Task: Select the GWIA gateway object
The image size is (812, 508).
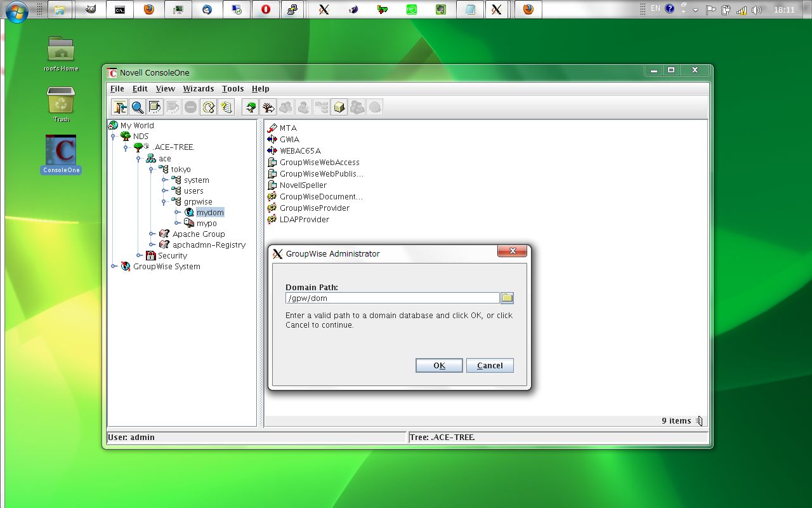Action: pyautogui.click(x=284, y=139)
